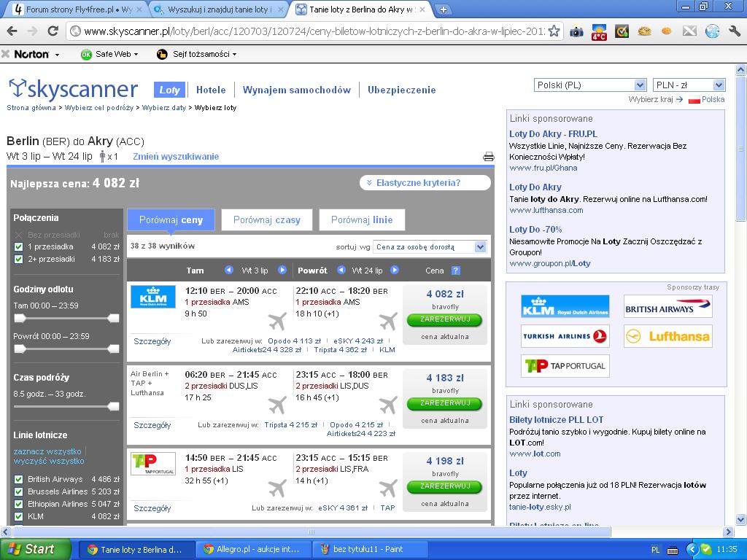Click previous day arrow for Tam date

click(x=228, y=270)
